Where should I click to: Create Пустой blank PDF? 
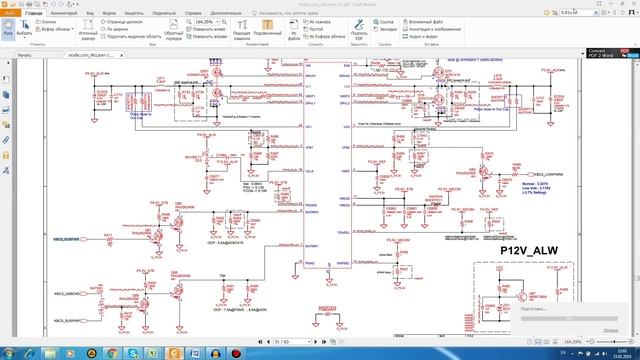point(313,29)
